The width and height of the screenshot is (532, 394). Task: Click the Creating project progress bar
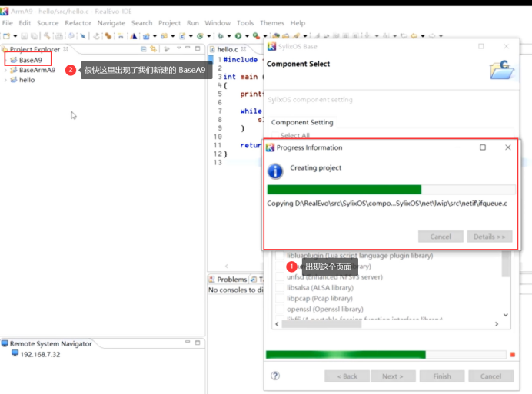391,190
